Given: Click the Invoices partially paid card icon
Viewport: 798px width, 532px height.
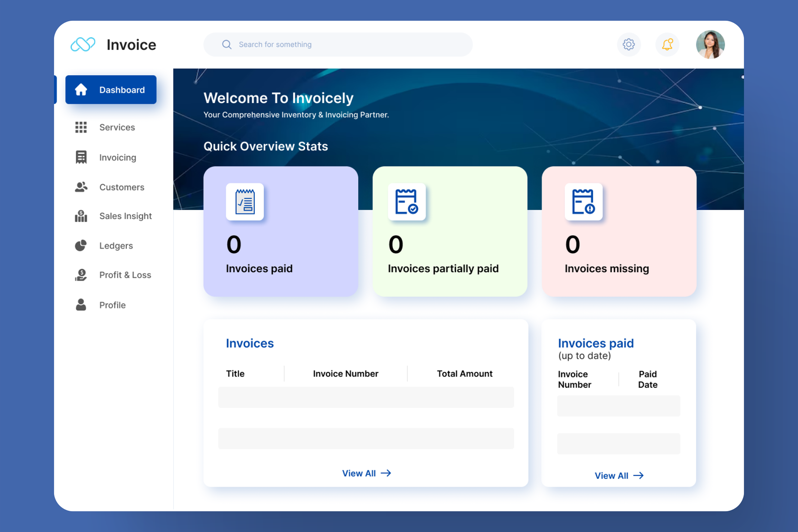Looking at the screenshot, I should point(406,202).
